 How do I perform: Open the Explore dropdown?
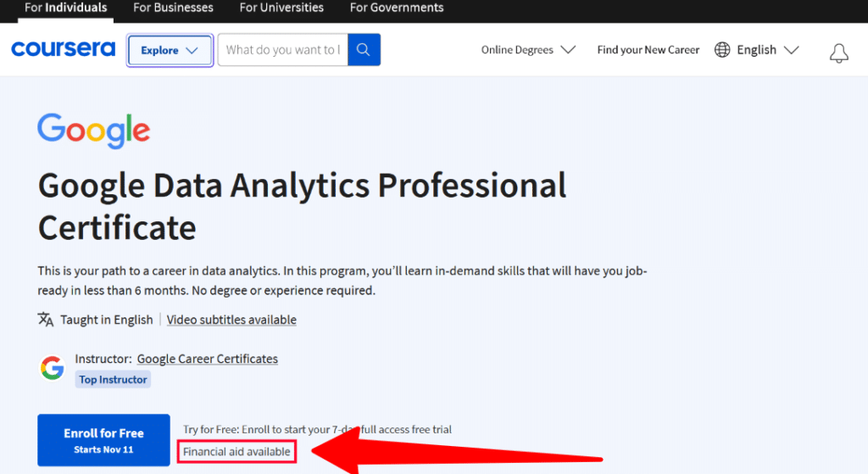tap(170, 50)
